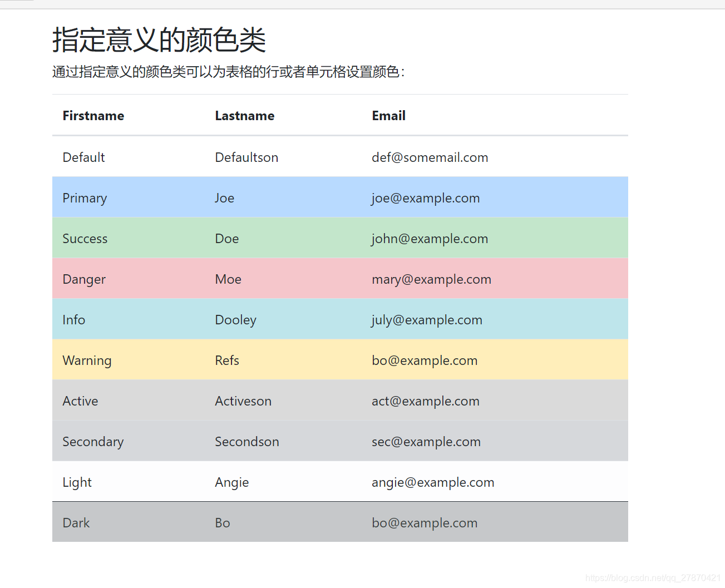
Task: Click the Active row containing Activeson
Action: coord(243,401)
